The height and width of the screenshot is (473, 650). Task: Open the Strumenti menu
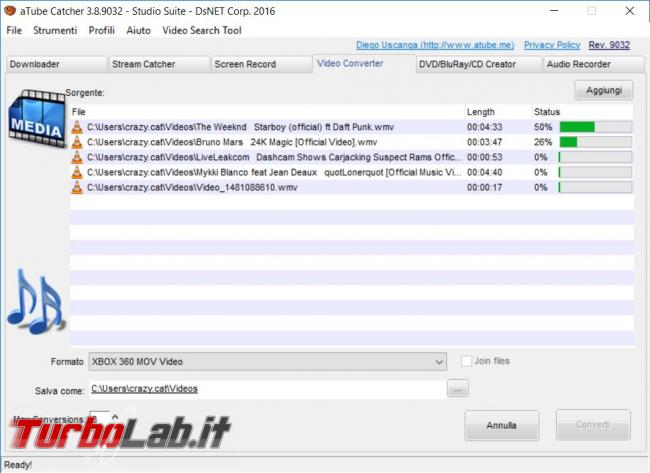(x=55, y=30)
